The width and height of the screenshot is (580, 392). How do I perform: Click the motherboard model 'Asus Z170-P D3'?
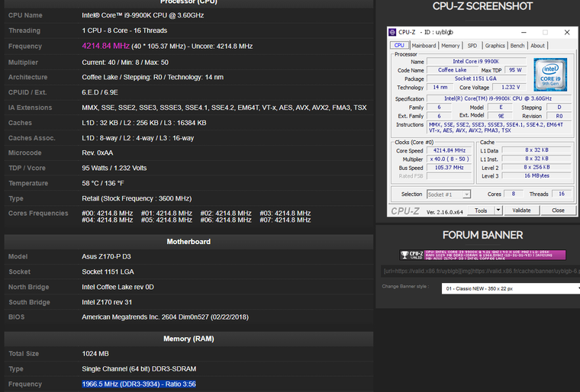point(106,257)
